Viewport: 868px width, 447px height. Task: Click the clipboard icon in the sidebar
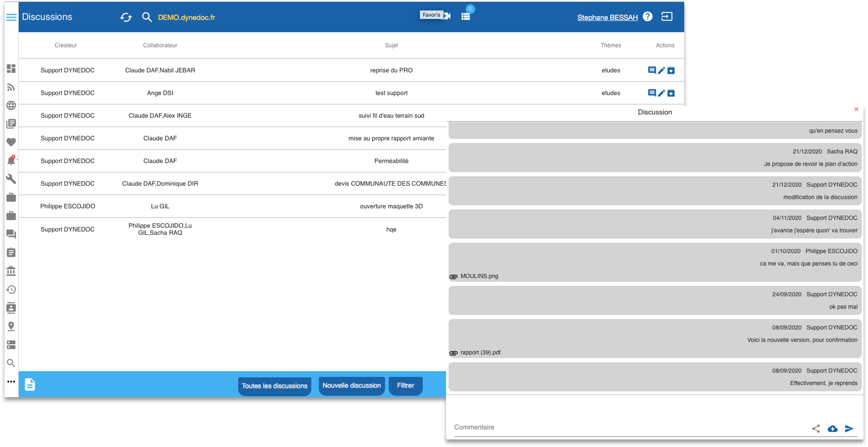pos(11,252)
